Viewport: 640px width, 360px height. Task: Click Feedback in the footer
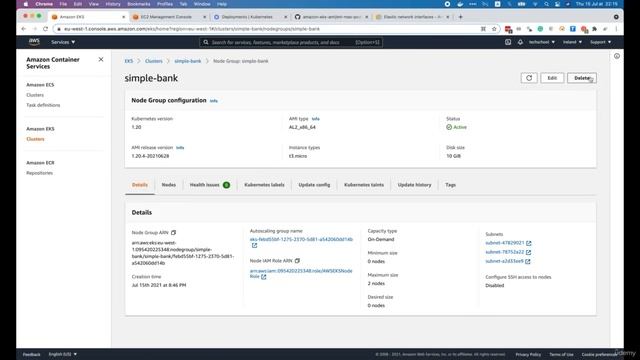pos(31,354)
